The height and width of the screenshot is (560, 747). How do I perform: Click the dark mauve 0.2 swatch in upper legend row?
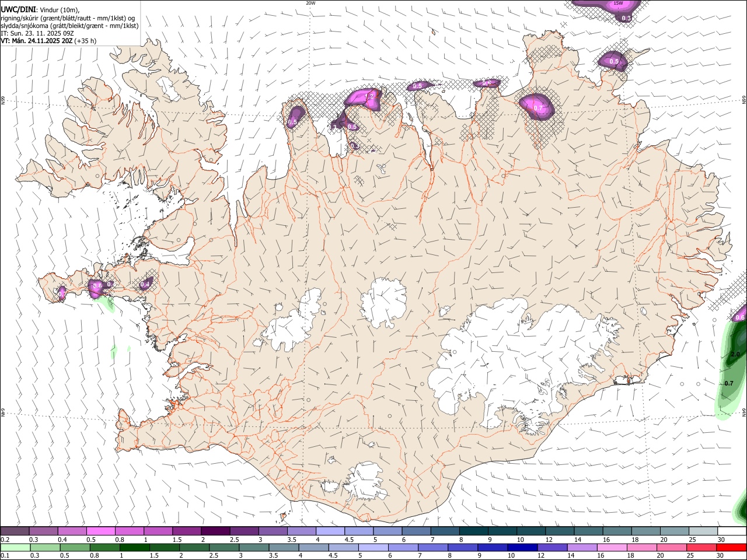(15, 531)
